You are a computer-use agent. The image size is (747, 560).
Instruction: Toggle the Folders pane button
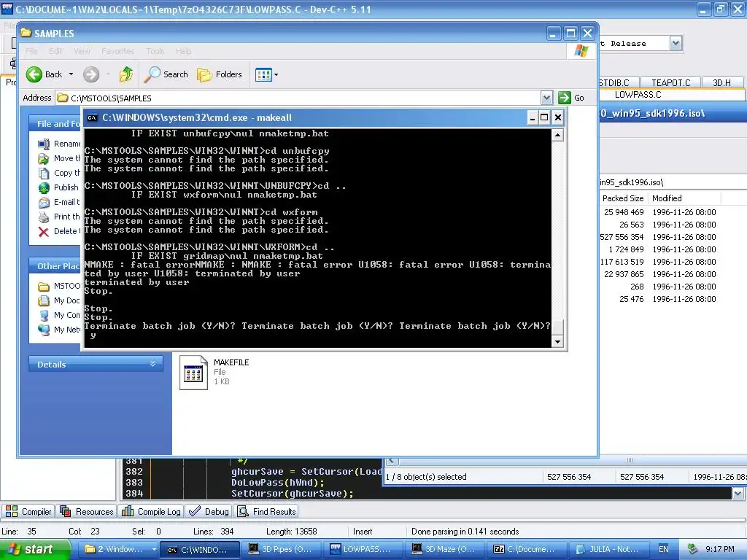click(x=220, y=74)
